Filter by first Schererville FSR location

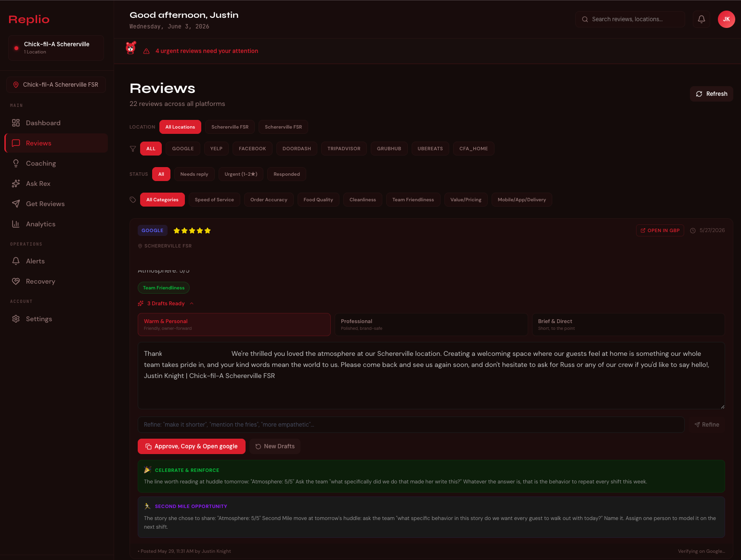coord(230,127)
